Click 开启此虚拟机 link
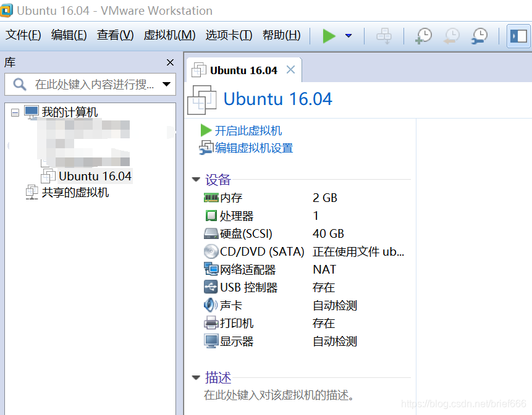This screenshot has height=415, width=532. point(248,130)
